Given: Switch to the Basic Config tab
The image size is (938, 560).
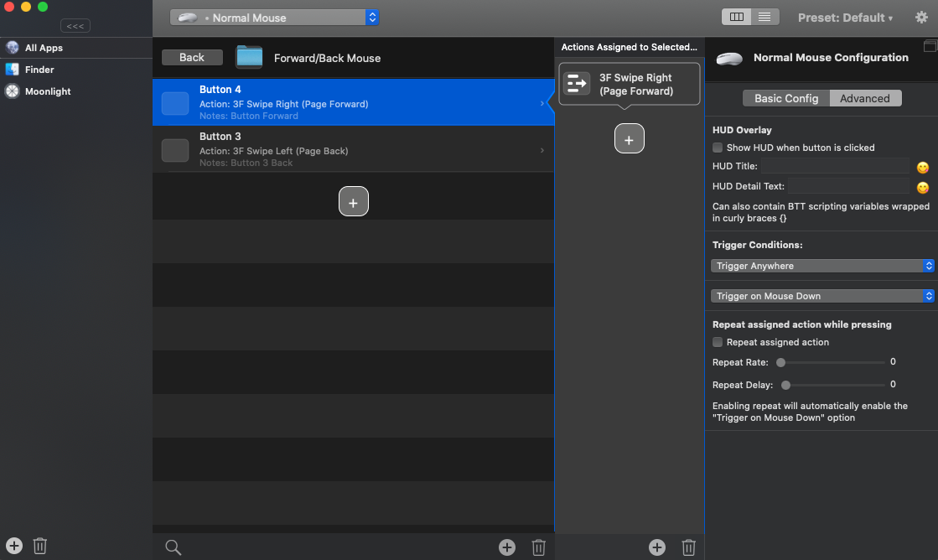Looking at the screenshot, I should click(x=784, y=98).
